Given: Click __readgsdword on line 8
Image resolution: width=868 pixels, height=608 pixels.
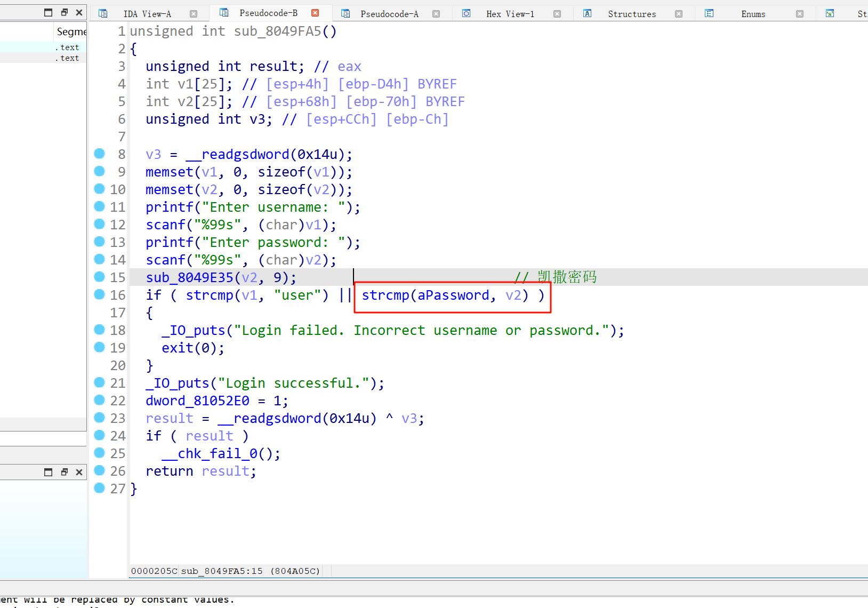Looking at the screenshot, I should pos(238,155).
